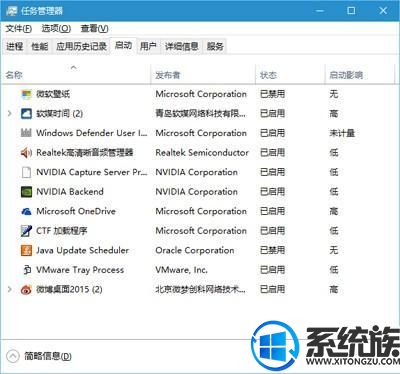Close the Task Manager window
The height and width of the screenshot is (374, 400).
click(x=383, y=11)
